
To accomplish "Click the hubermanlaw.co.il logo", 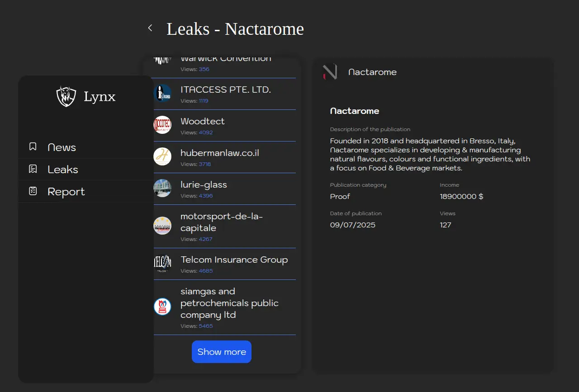I will click(x=162, y=156).
